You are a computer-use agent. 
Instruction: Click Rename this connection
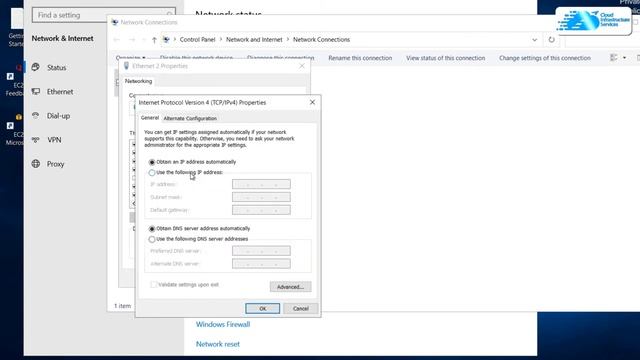point(360,58)
